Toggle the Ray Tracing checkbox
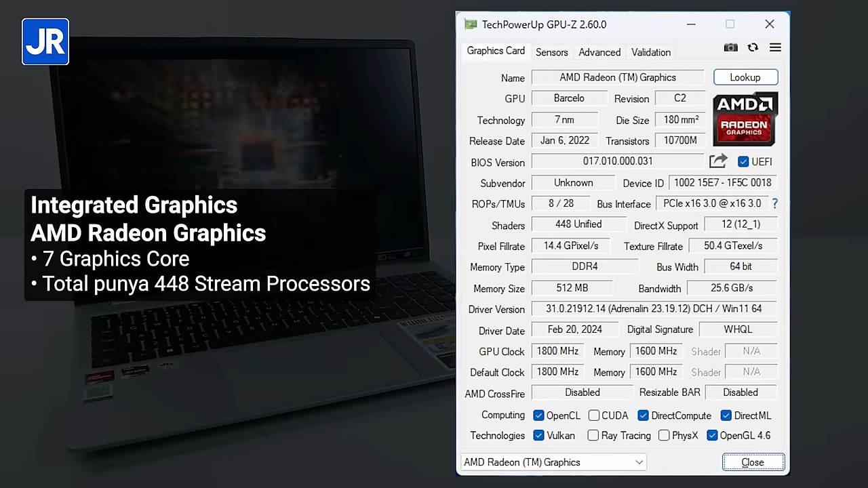 point(593,436)
